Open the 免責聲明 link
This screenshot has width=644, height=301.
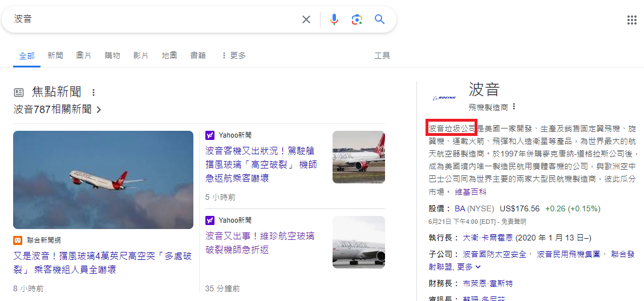(x=513, y=222)
